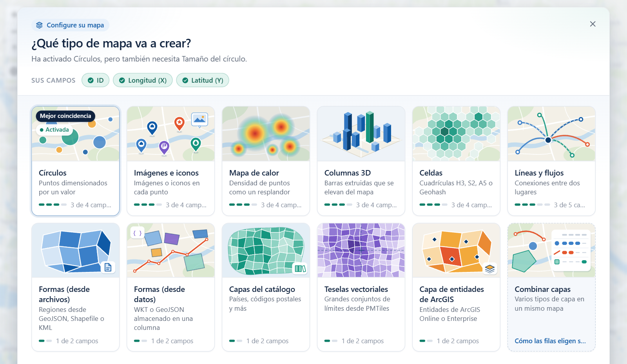Select the Círculos map type card
This screenshot has height=364, width=627.
tap(76, 161)
